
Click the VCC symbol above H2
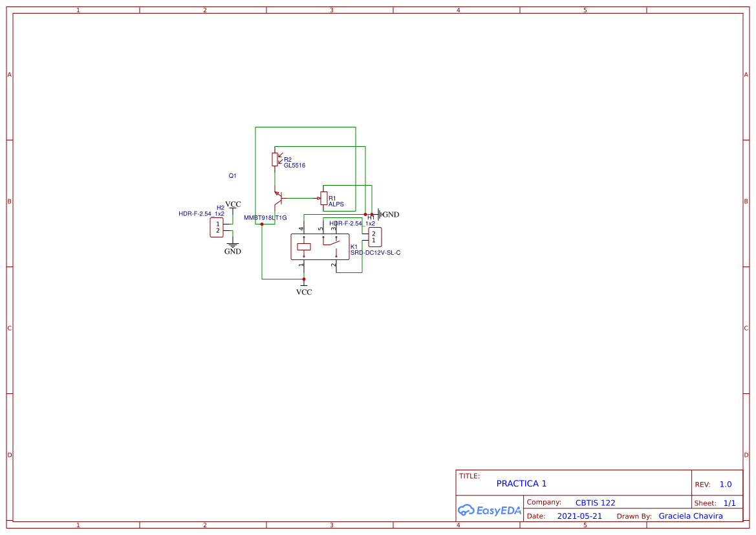coord(233,206)
